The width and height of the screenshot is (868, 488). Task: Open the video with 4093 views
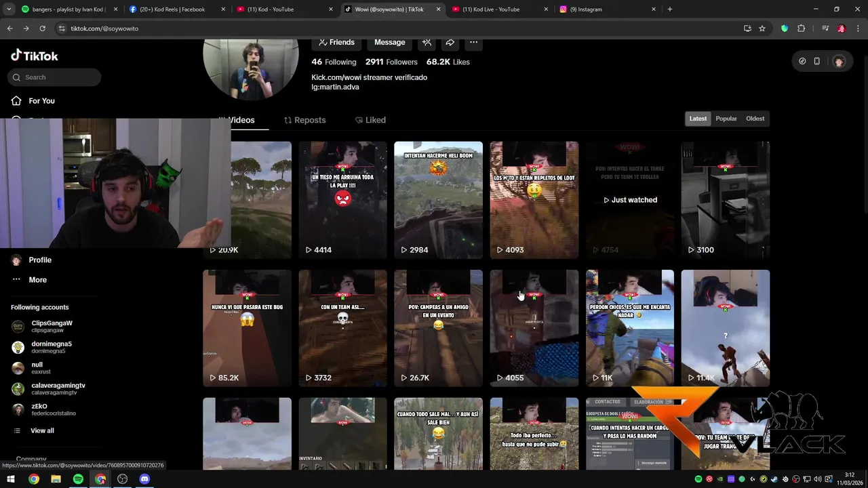pyautogui.click(x=534, y=200)
